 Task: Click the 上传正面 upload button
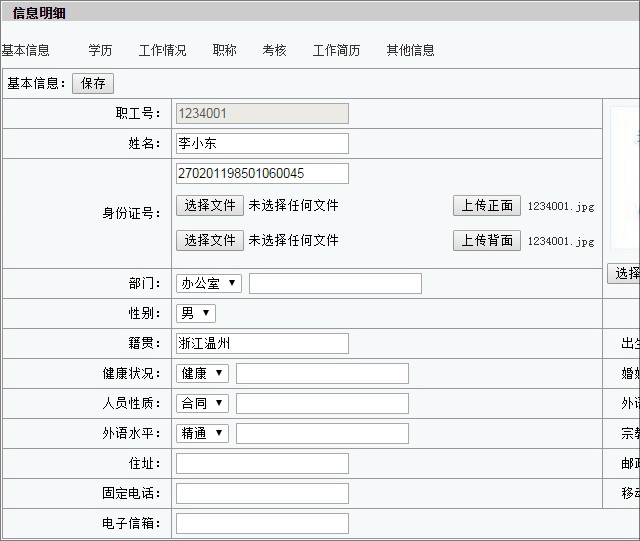click(x=487, y=206)
